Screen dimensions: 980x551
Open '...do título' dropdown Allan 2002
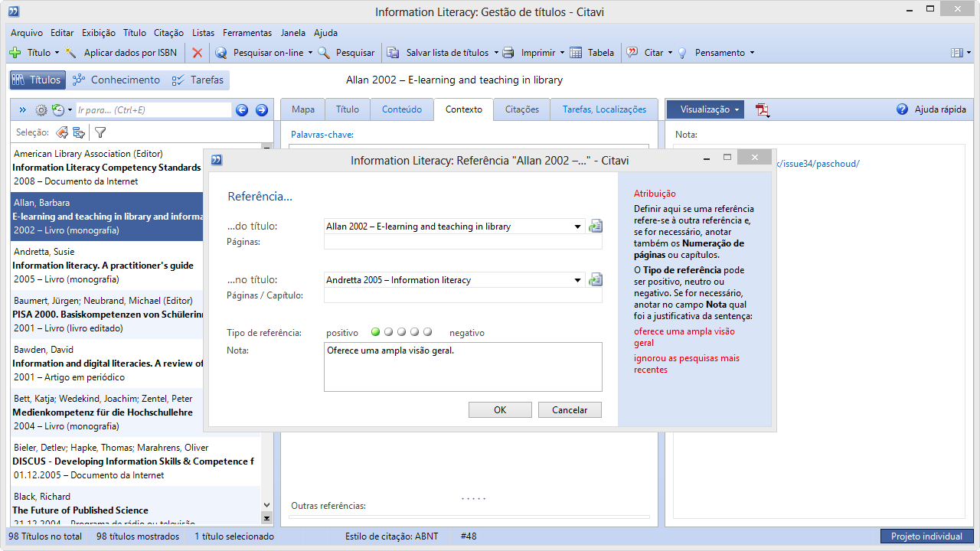click(x=578, y=227)
